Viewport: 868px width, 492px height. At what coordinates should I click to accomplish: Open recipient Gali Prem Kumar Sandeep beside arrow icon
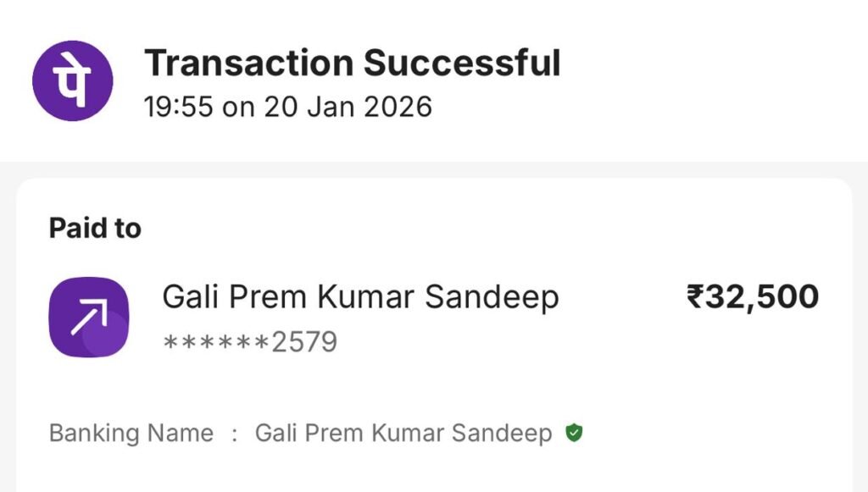[360, 297]
